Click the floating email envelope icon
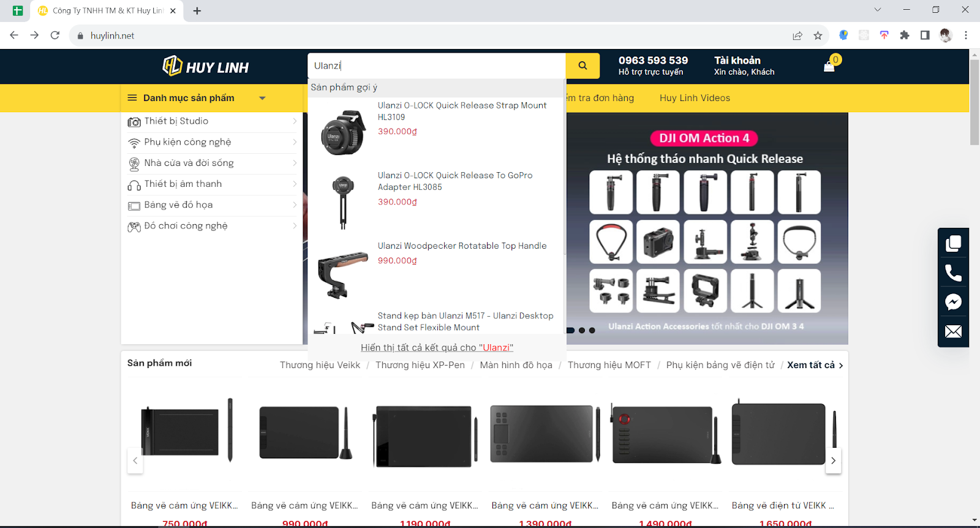Viewport: 980px width, 528px height. pos(953,331)
